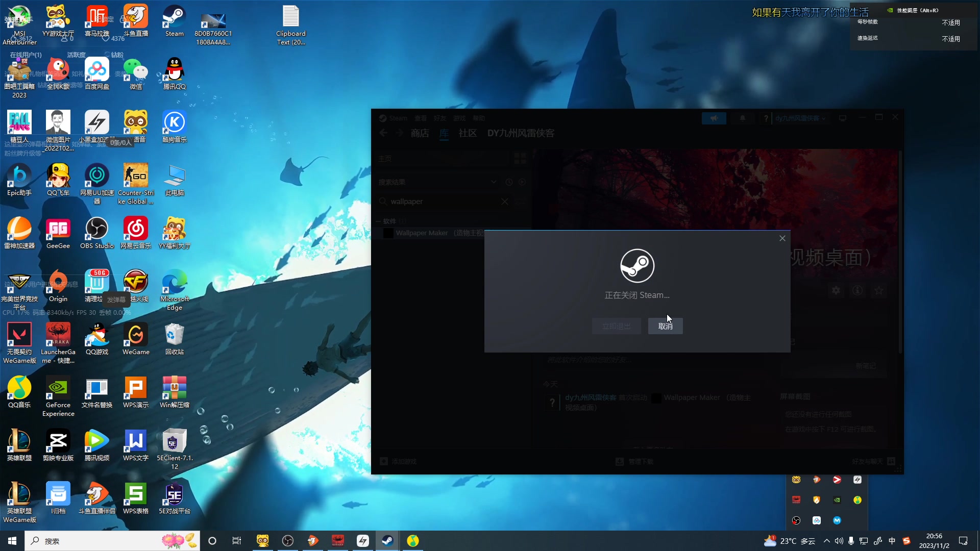Expand the 搜索结果 dropdown in Steam library
The image size is (980, 551).
pos(494,182)
